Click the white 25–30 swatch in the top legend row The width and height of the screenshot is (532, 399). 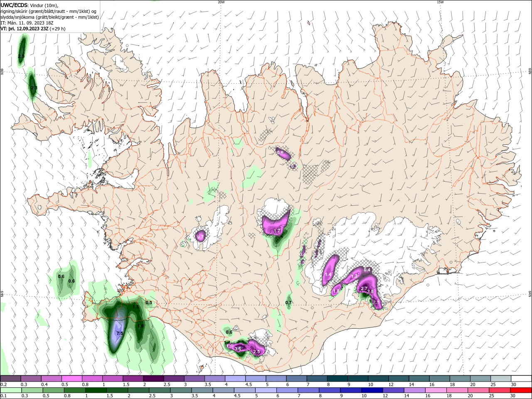[501, 379]
